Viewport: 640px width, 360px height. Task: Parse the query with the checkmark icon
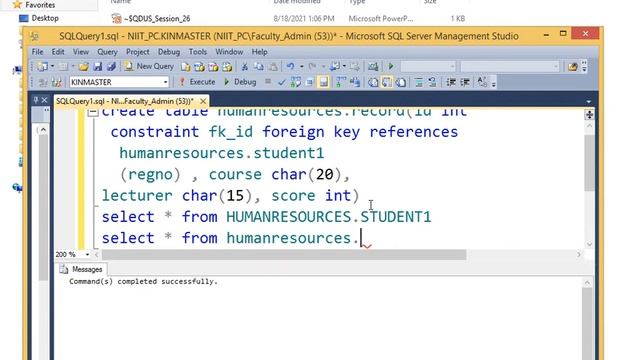point(282,82)
